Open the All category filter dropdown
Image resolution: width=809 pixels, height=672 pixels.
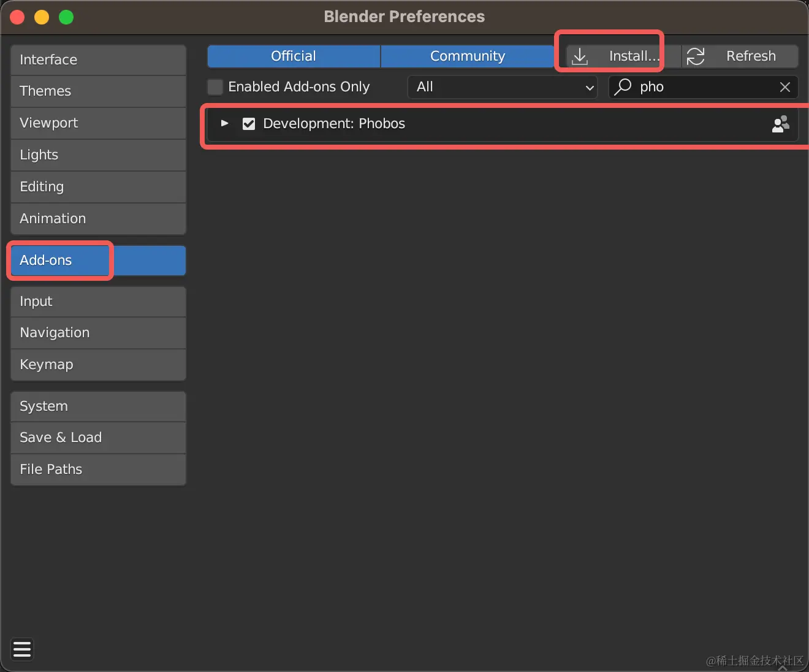(502, 87)
